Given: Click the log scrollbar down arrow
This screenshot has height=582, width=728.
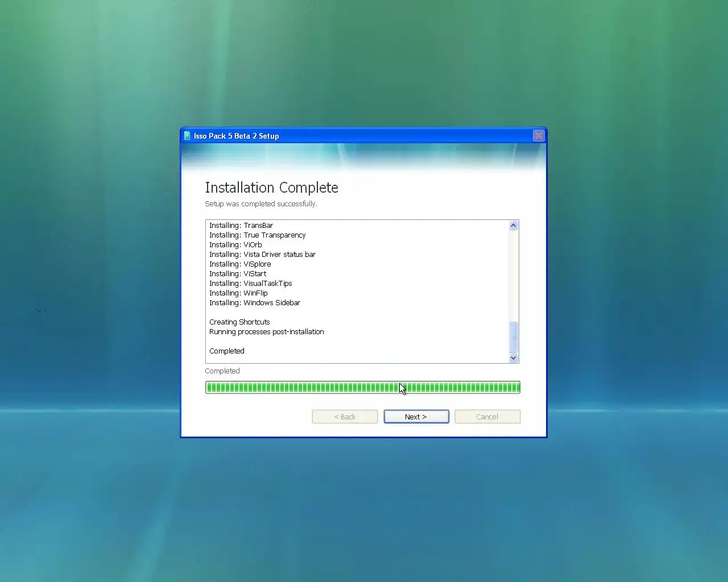Looking at the screenshot, I should coord(514,357).
